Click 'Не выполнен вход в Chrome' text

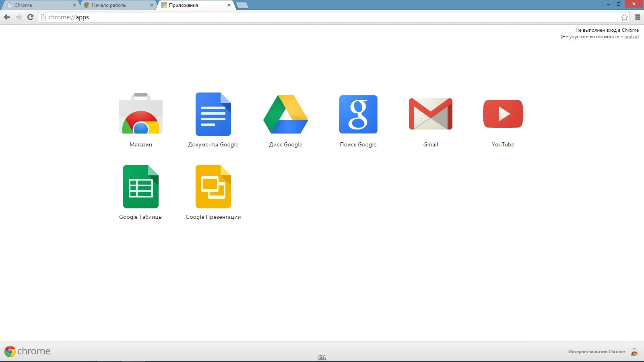tap(607, 30)
